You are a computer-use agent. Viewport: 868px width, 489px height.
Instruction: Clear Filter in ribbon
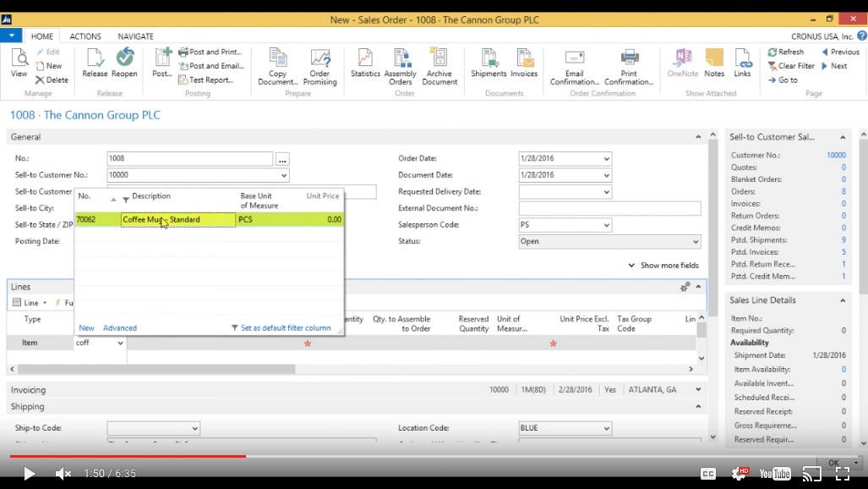point(791,65)
